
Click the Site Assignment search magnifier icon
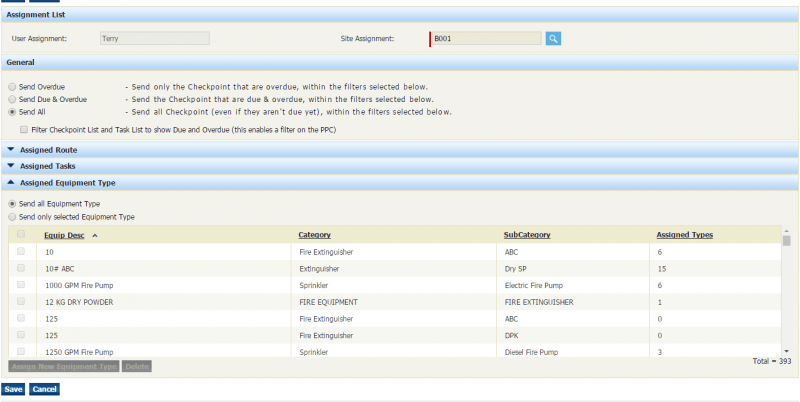click(x=553, y=38)
